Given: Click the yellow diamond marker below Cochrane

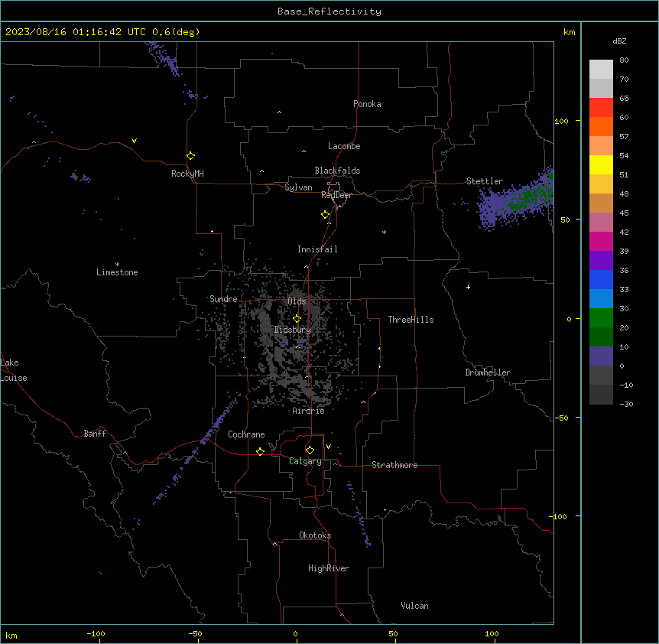Looking at the screenshot, I should tap(260, 451).
